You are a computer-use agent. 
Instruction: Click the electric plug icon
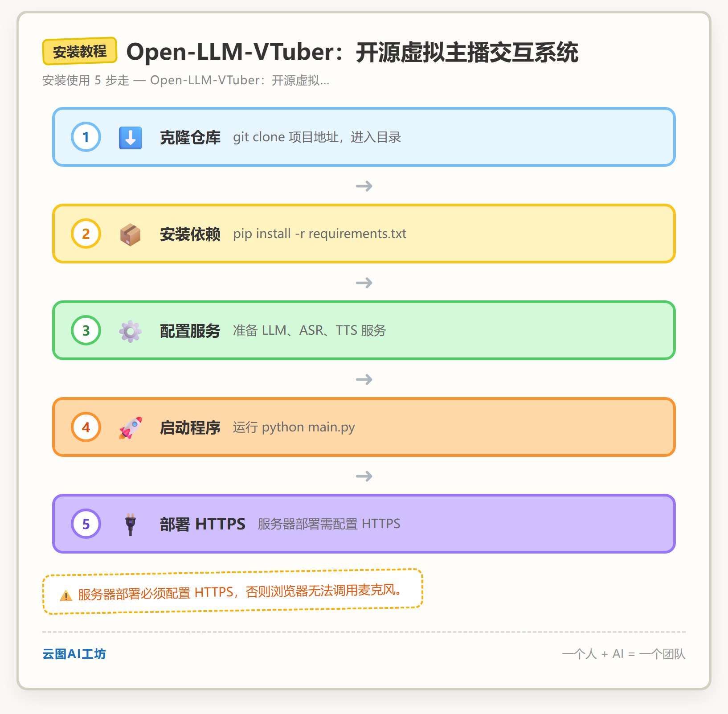(x=131, y=524)
